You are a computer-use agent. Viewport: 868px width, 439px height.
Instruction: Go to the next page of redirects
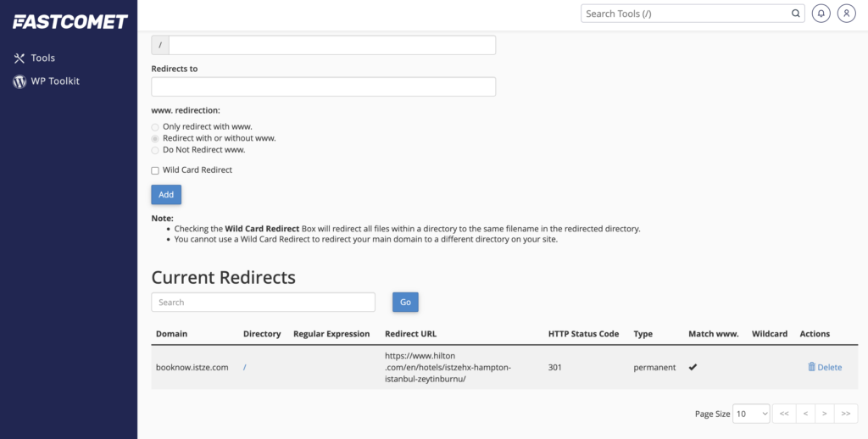pyautogui.click(x=824, y=414)
